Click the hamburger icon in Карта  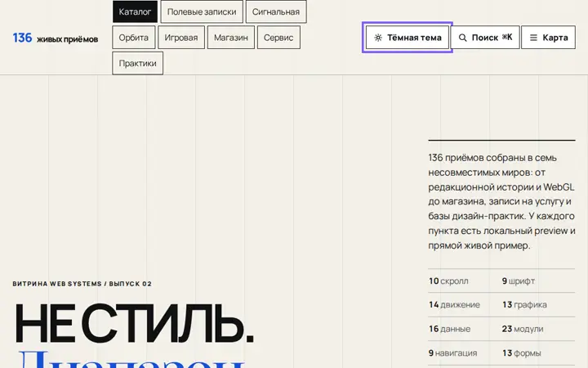coord(533,38)
